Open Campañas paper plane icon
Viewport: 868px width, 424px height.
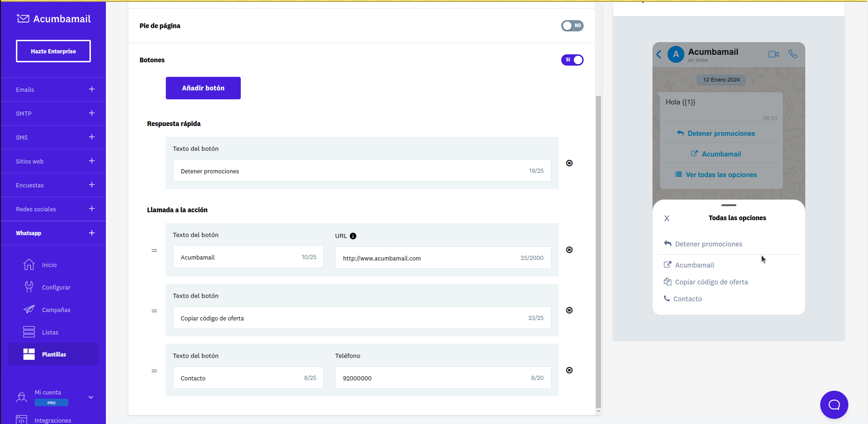[x=29, y=309]
